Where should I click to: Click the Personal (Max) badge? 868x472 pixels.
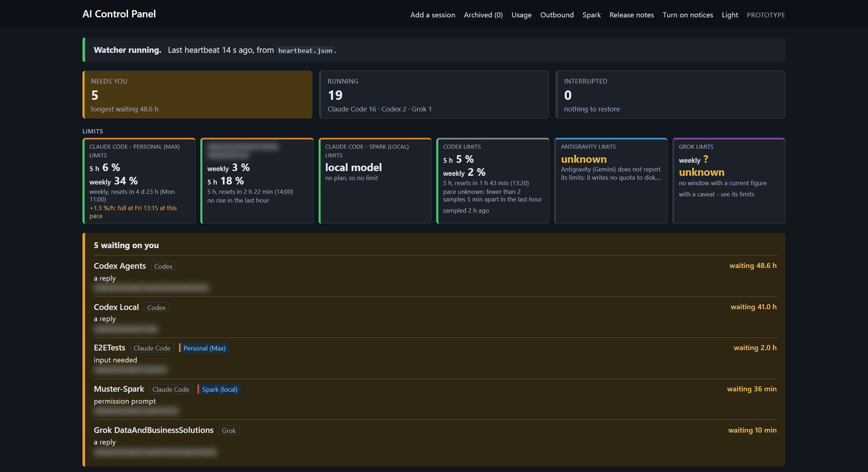(x=204, y=348)
